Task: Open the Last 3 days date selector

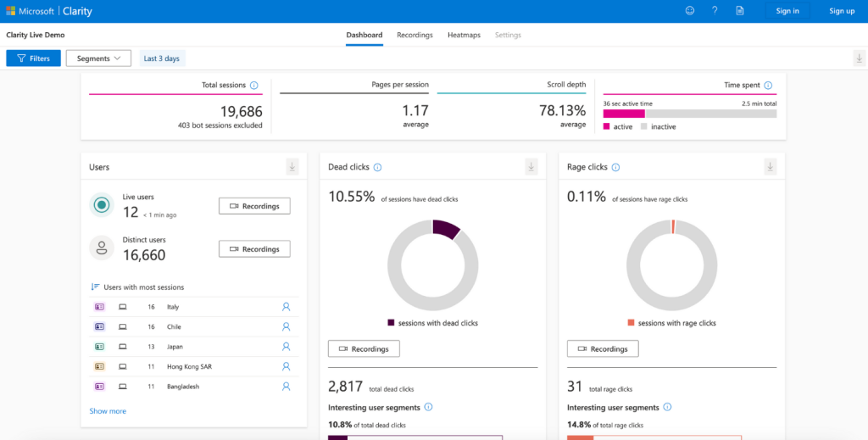Action: (x=161, y=58)
